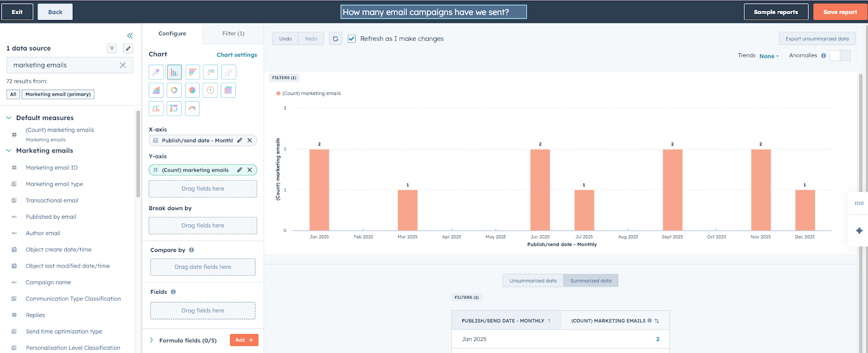Click the report title input field
Image resolution: width=868 pixels, height=353 pixels.
tap(433, 12)
